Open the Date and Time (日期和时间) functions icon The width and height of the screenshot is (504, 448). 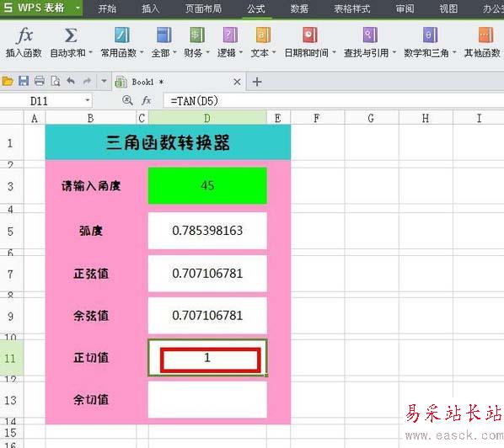[310, 35]
